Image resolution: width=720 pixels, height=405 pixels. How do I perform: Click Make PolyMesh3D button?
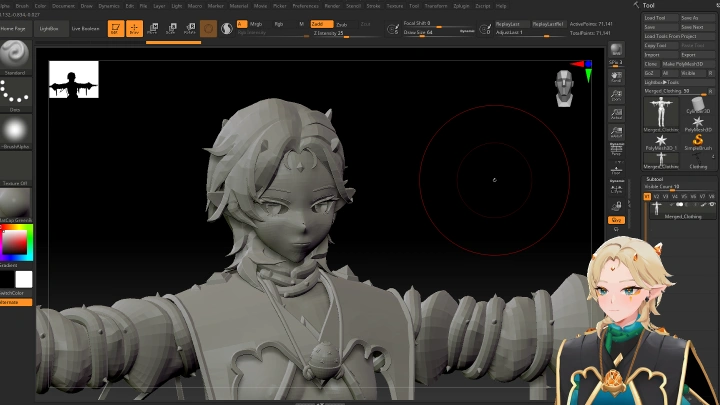pos(688,64)
